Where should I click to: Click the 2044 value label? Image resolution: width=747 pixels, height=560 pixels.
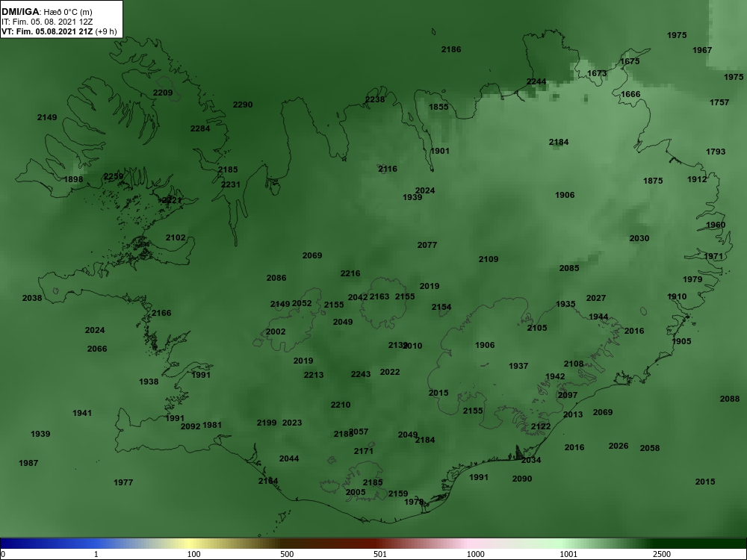click(x=289, y=459)
